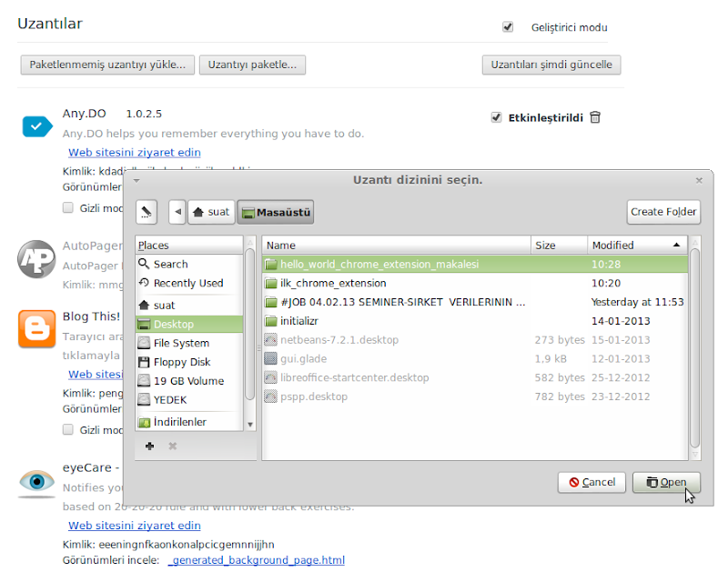Open eyeCare Web sitesini ziyaret edin link
The height and width of the screenshot is (572, 728).
click(135, 525)
